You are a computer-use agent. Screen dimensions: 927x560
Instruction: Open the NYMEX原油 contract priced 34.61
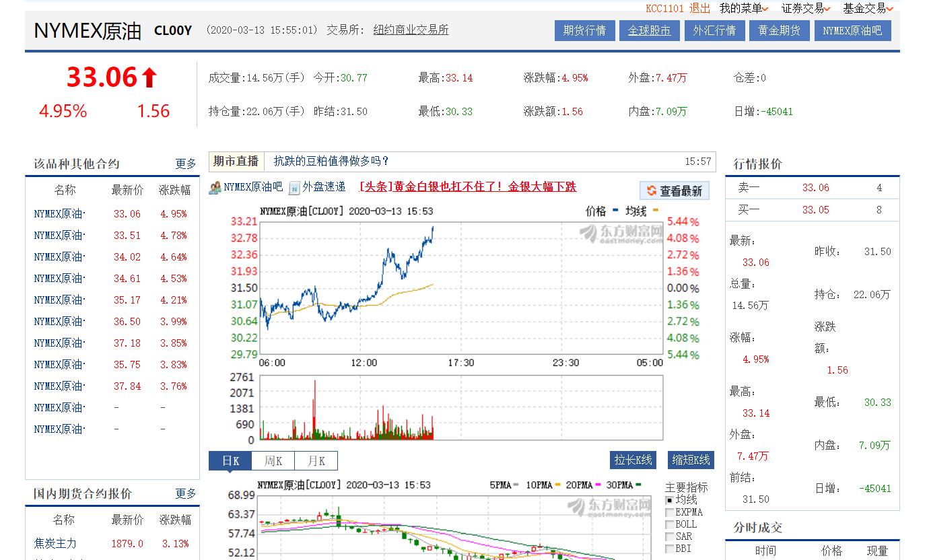(x=60, y=279)
